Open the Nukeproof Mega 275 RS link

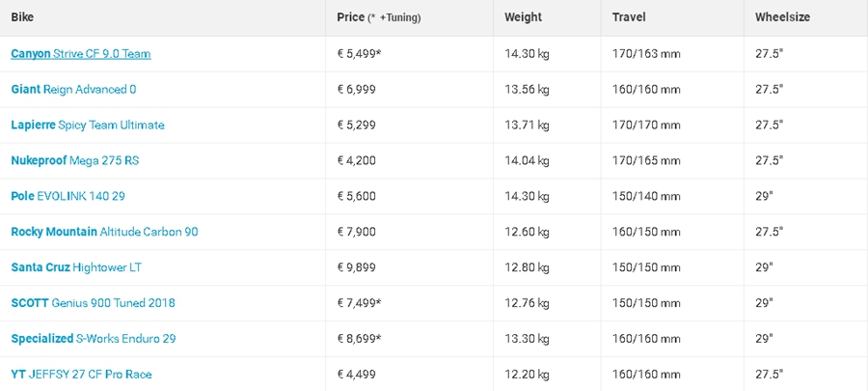(75, 160)
